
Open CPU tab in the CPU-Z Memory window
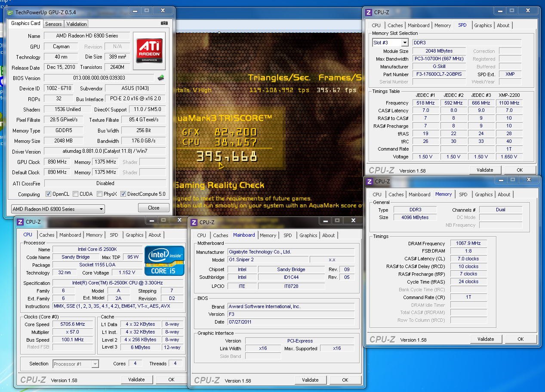click(x=377, y=194)
